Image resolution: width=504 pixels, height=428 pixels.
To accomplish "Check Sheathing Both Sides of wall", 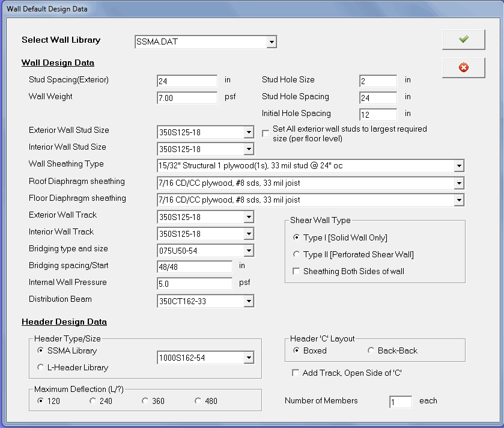I will pyautogui.click(x=296, y=272).
